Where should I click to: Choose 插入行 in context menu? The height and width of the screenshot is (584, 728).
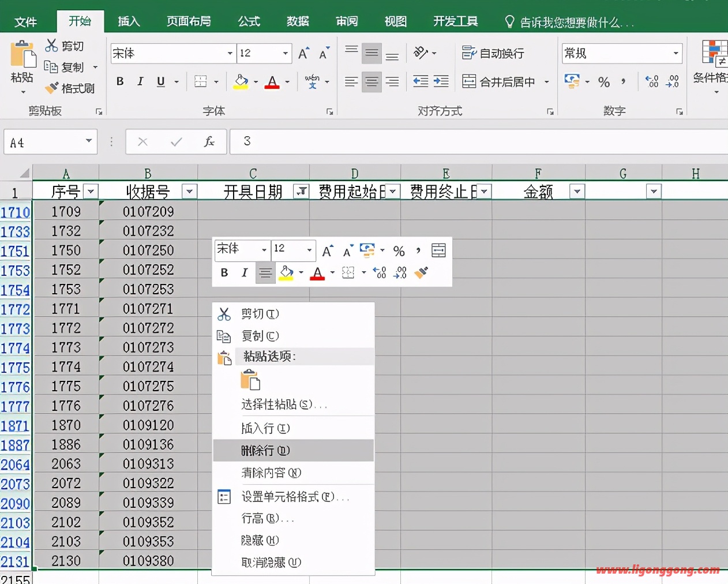tap(294, 428)
